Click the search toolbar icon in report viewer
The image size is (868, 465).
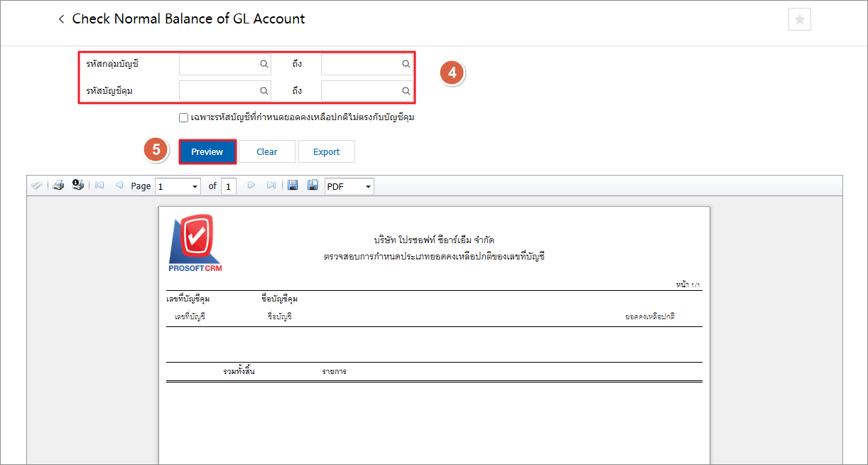tap(37, 186)
